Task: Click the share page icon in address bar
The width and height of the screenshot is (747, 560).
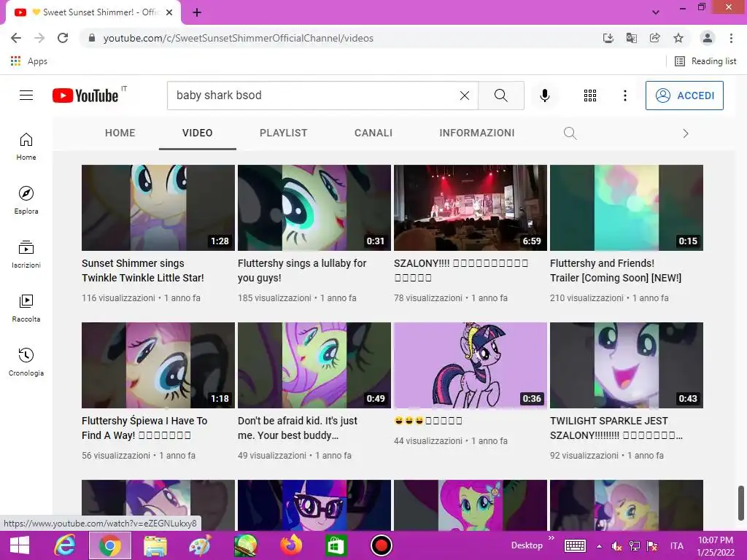Action: coord(655,38)
